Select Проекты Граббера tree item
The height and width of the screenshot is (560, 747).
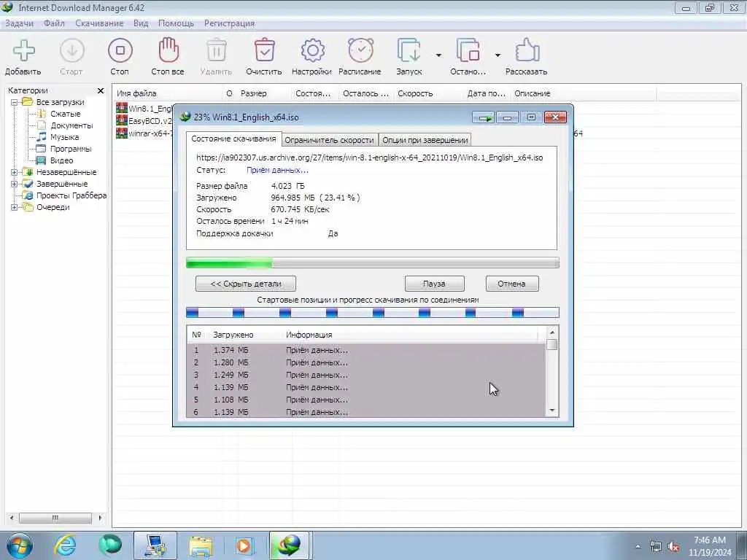(71, 195)
